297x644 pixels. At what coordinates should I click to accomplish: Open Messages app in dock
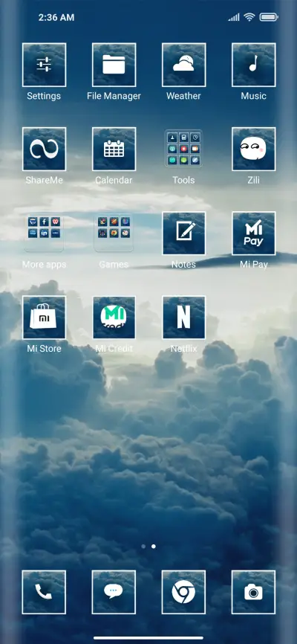click(114, 592)
